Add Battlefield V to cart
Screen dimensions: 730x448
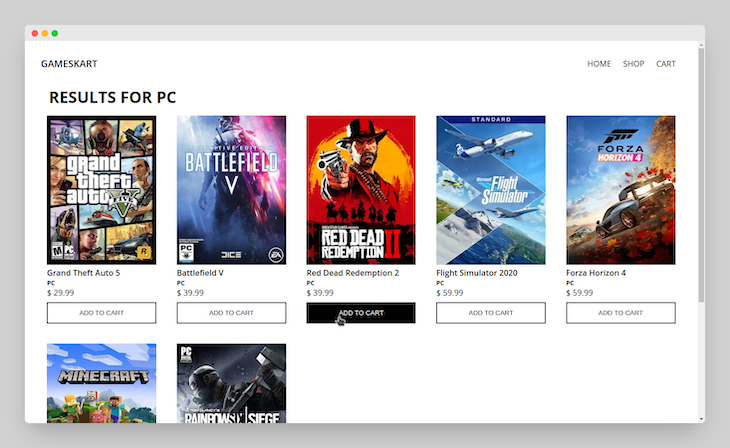pyautogui.click(x=231, y=312)
